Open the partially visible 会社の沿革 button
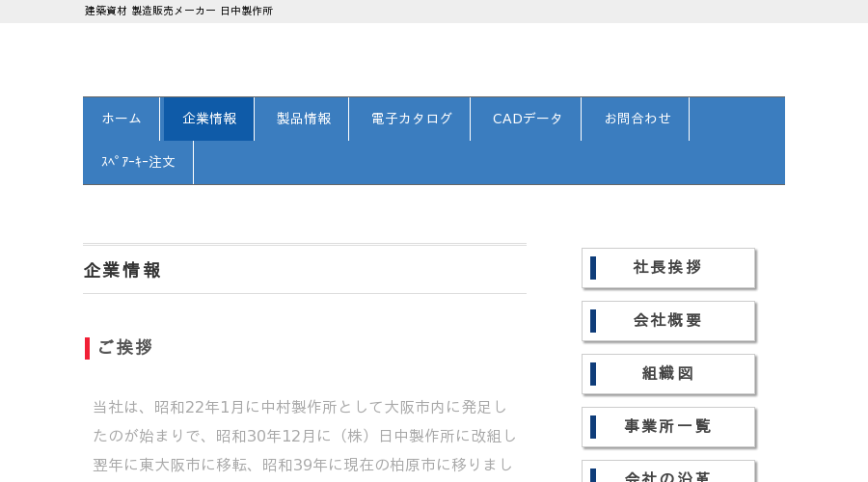Screen dimensions: 868x482 668,472
